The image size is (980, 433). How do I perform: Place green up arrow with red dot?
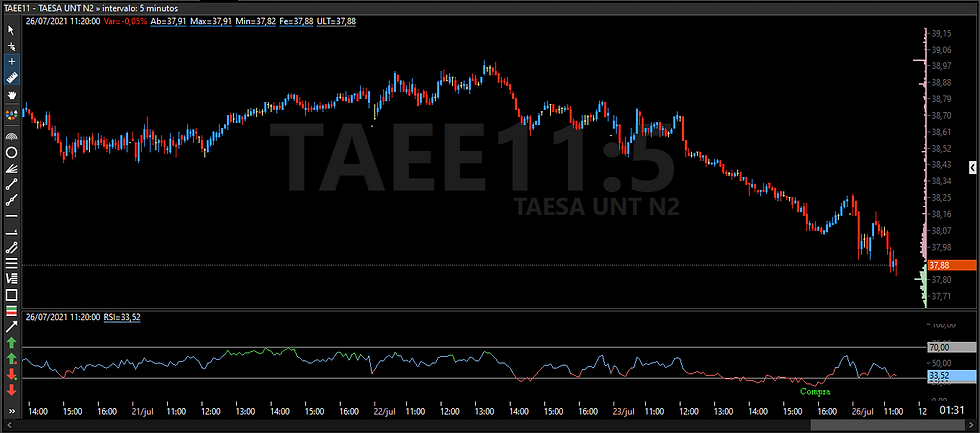pos(11,359)
